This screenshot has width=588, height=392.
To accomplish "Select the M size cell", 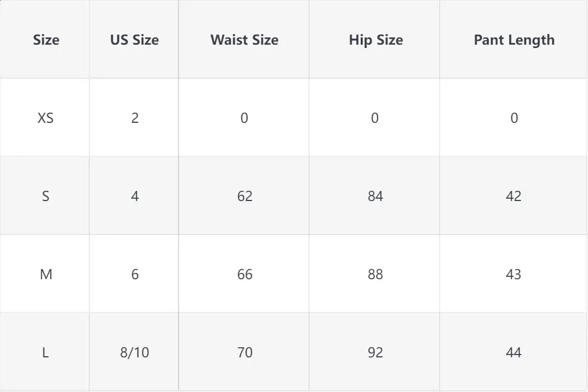I will coord(46,274).
